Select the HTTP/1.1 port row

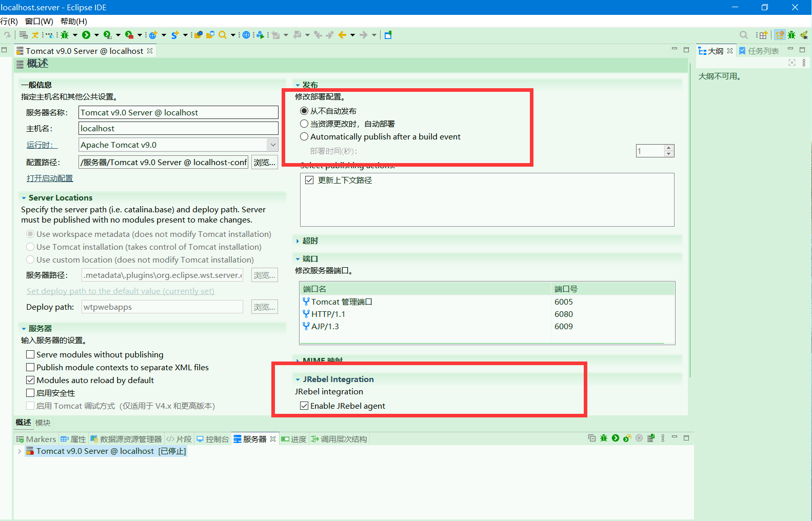(487, 314)
